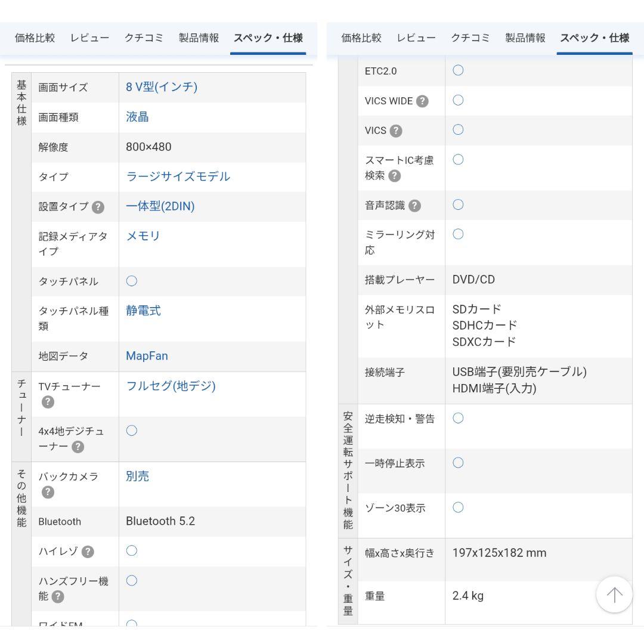Tap help icon beside VICS WIDE
The image size is (644, 644).
point(422,101)
